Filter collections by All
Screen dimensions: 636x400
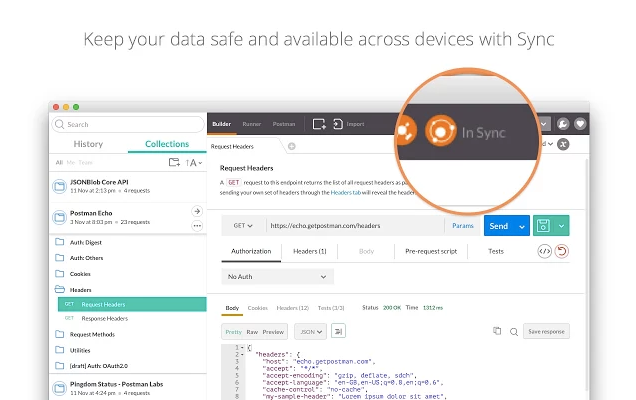(59, 162)
